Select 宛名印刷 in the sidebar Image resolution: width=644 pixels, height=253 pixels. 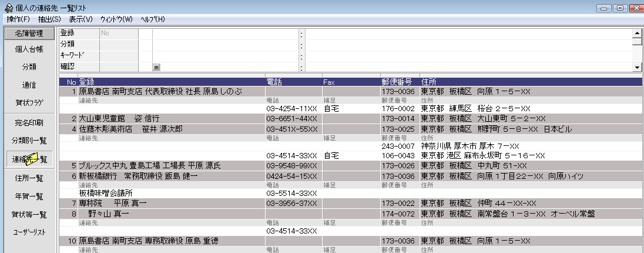click(x=29, y=122)
